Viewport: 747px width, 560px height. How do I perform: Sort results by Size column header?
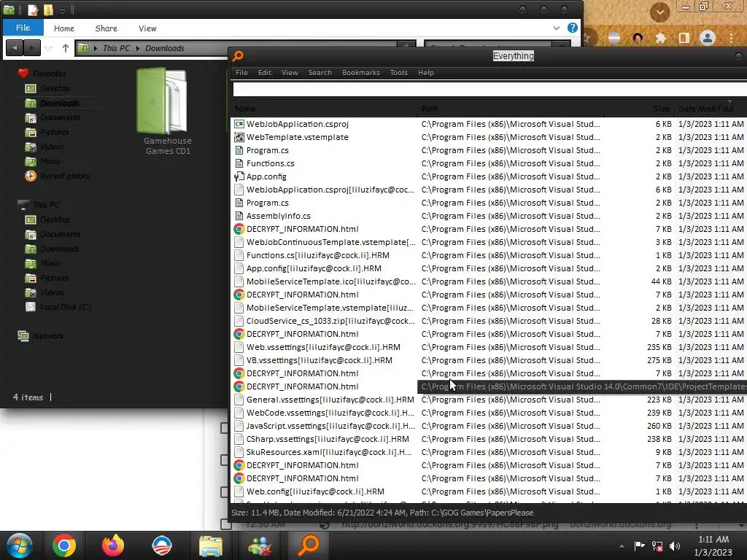(638, 109)
